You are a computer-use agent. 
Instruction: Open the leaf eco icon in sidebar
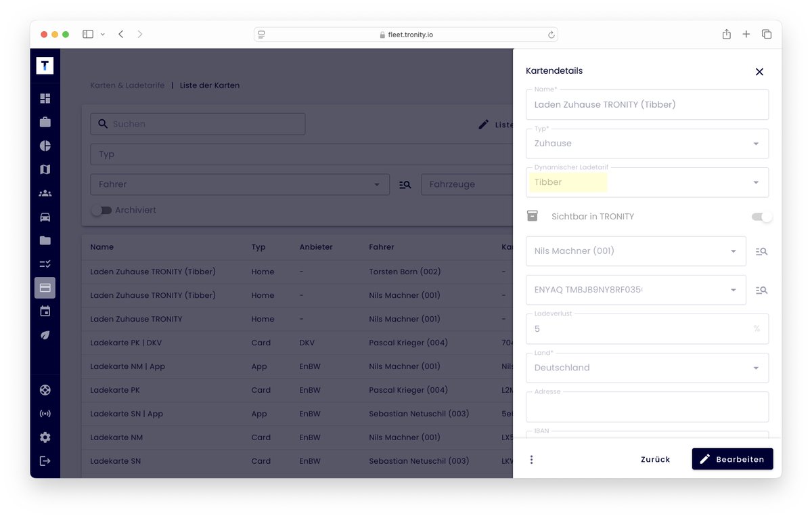(x=45, y=335)
